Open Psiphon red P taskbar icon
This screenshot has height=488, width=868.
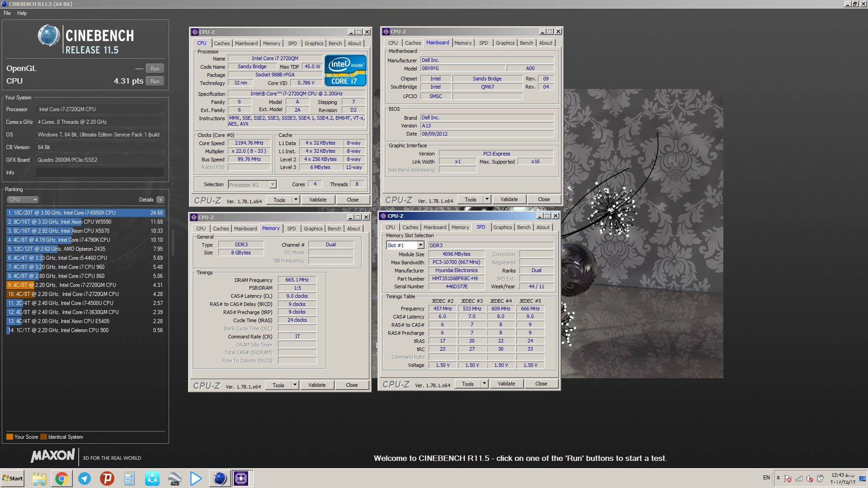coord(107,479)
